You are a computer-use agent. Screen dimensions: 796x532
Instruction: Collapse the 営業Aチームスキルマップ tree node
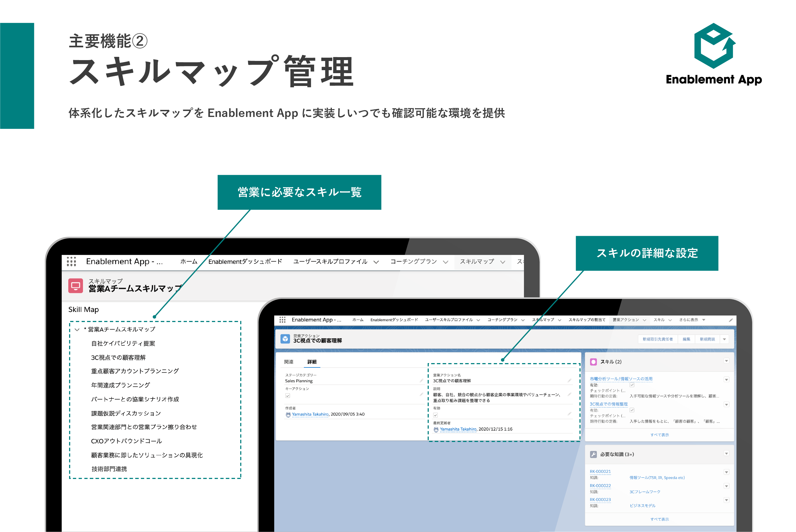(77, 329)
